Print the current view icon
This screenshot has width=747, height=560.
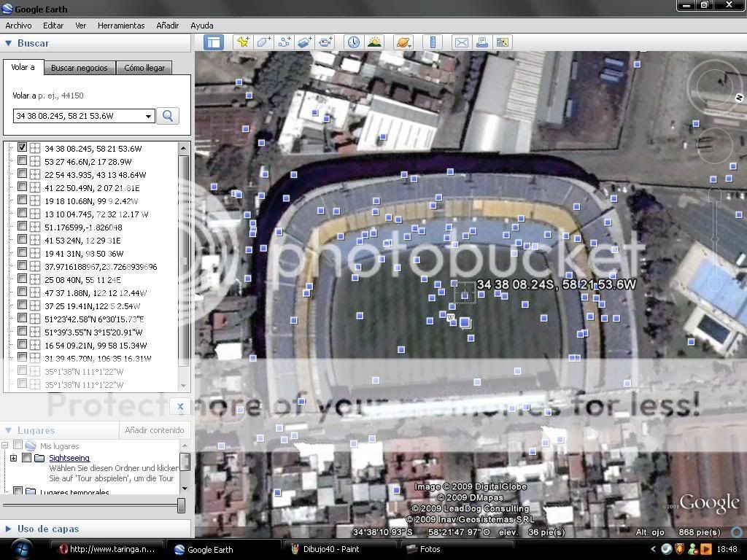pos(481,42)
